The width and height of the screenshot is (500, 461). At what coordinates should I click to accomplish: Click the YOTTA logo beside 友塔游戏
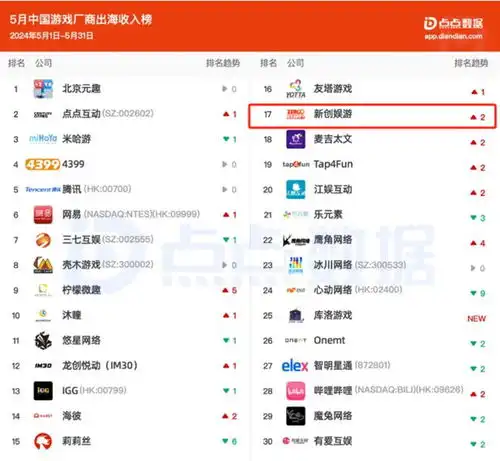tap(296, 89)
